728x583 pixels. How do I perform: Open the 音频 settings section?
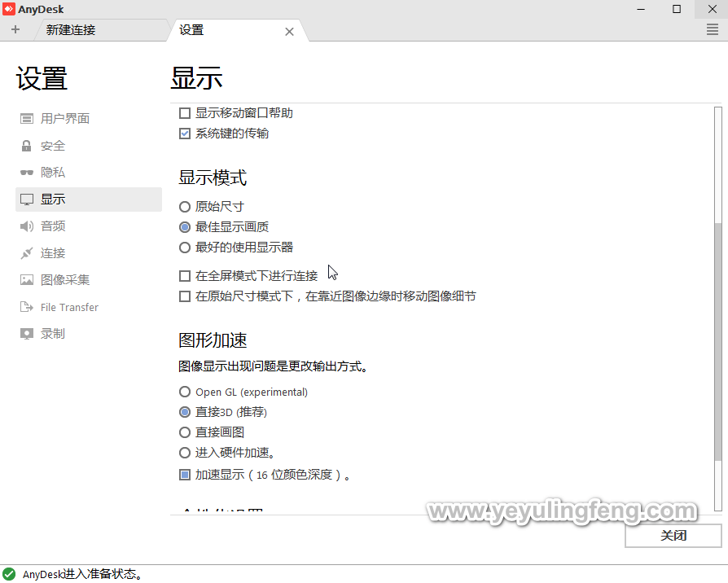(89, 226)
